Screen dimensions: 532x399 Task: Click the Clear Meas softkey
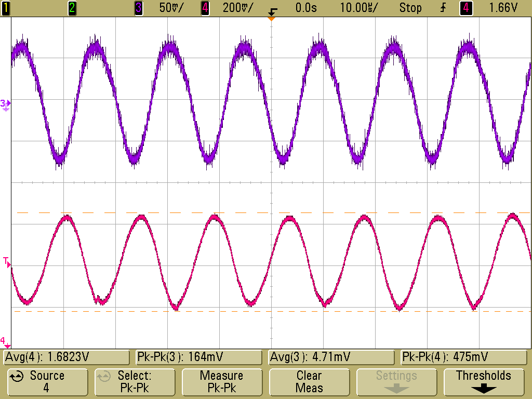(x=309, y=382)
